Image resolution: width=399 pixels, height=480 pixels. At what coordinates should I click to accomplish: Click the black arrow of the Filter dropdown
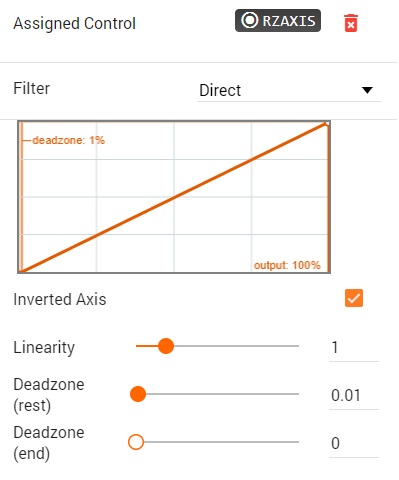367,90
